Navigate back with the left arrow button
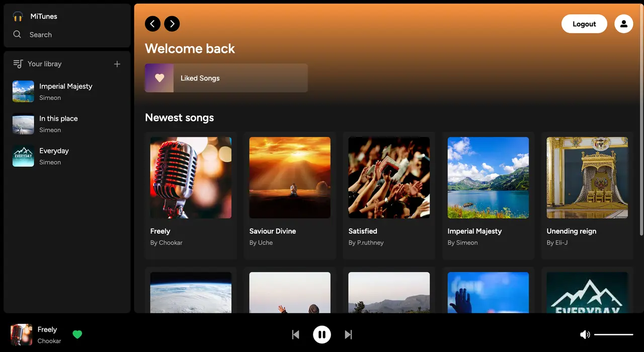The width and height of the screenshot is (644, 352). click(153, 24)
